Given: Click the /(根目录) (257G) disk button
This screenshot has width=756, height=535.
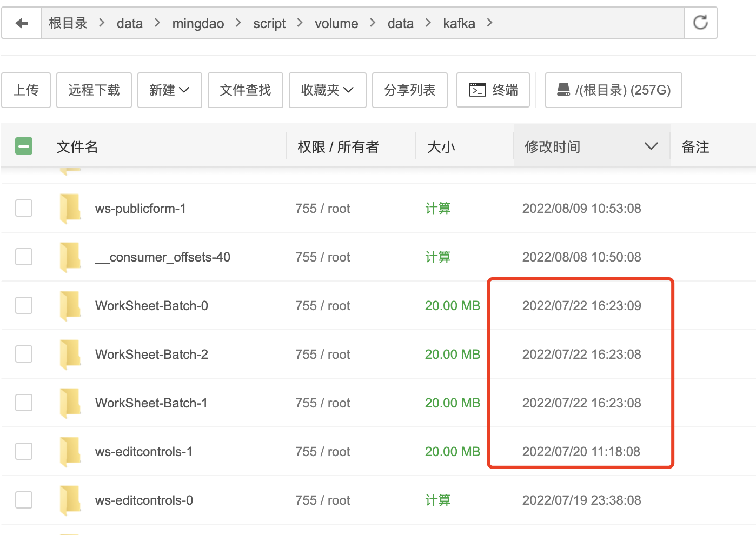Looking at the screenshot, I should 613,90.
